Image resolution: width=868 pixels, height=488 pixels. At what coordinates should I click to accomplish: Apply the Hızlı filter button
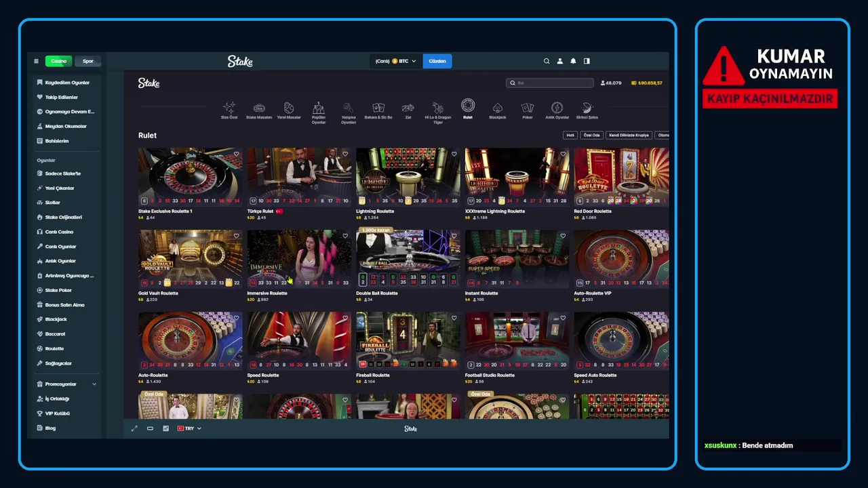point(571,136)
